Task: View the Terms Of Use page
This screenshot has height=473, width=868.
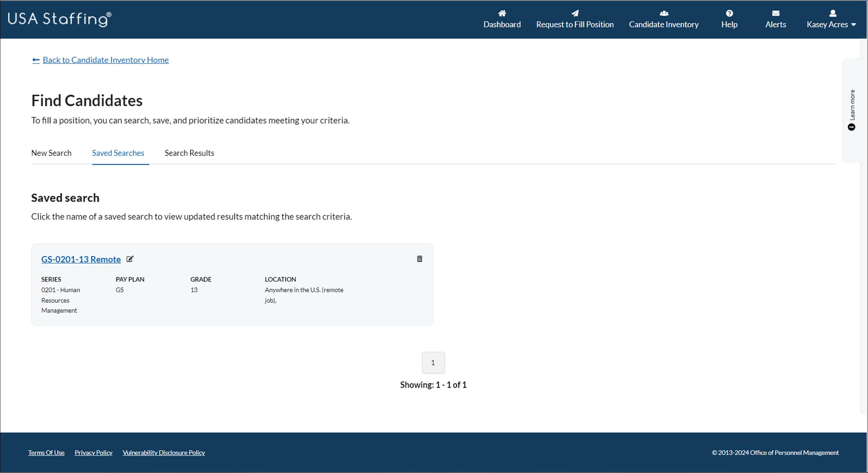Action: point(46,452)
